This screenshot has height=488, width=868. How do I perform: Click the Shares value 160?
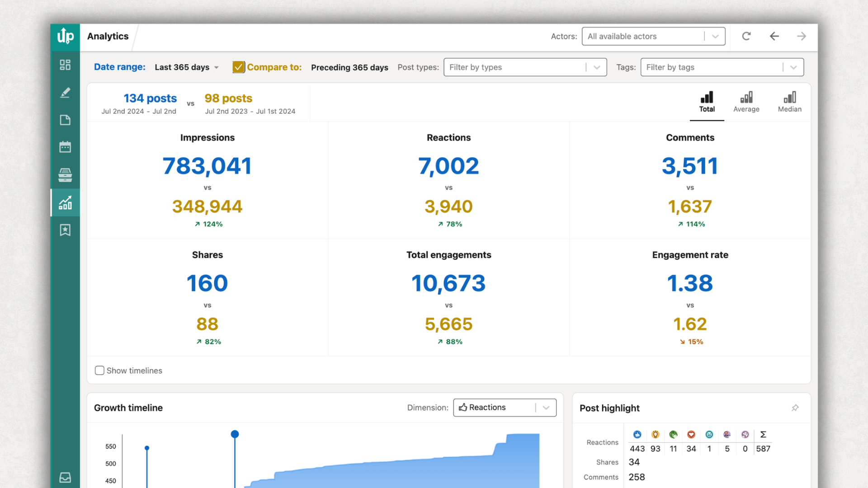[x=207, y=283]
